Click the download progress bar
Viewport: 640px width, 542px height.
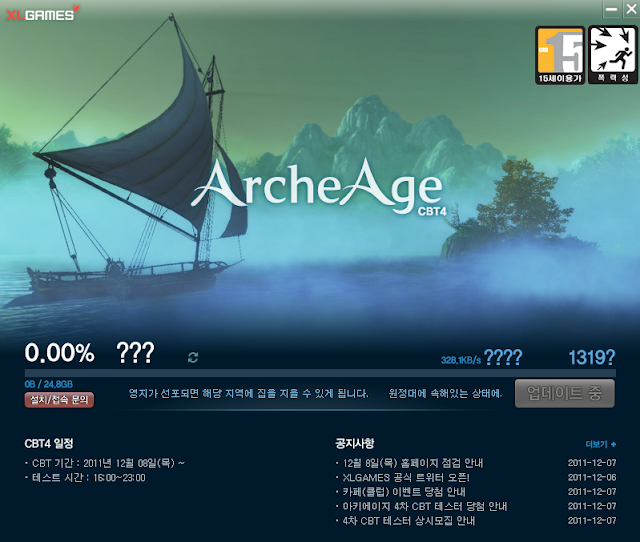point(320,373)
